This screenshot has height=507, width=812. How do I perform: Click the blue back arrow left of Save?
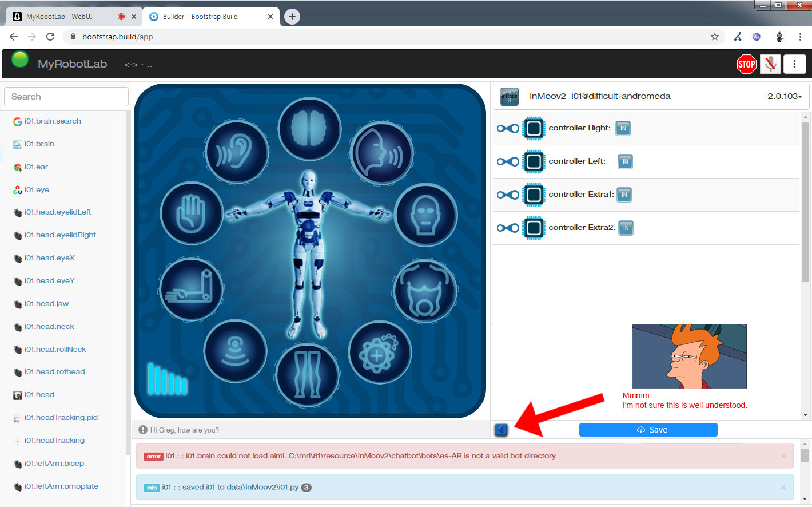tap(501, 430)
